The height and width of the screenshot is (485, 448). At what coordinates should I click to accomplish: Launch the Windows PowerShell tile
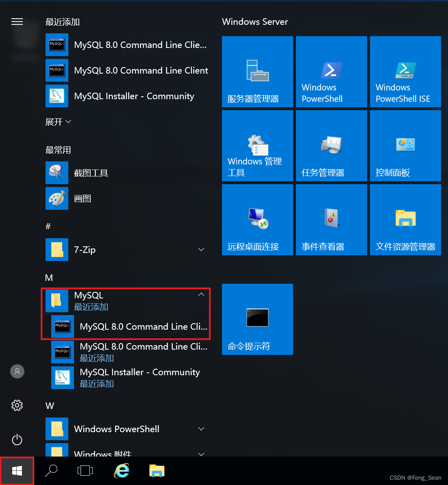point(331,72)
